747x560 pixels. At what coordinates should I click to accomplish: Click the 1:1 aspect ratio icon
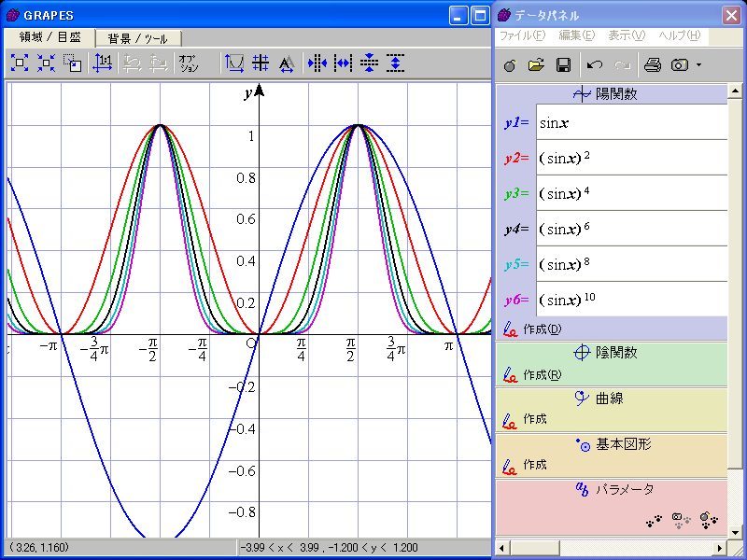click(103, 63)
